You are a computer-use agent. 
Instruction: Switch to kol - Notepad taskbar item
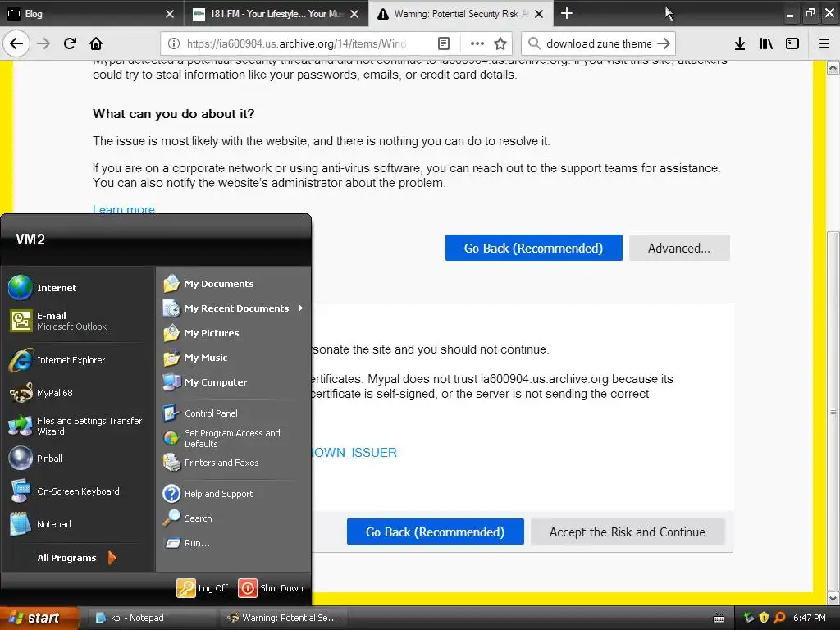(x=152, y=618)
